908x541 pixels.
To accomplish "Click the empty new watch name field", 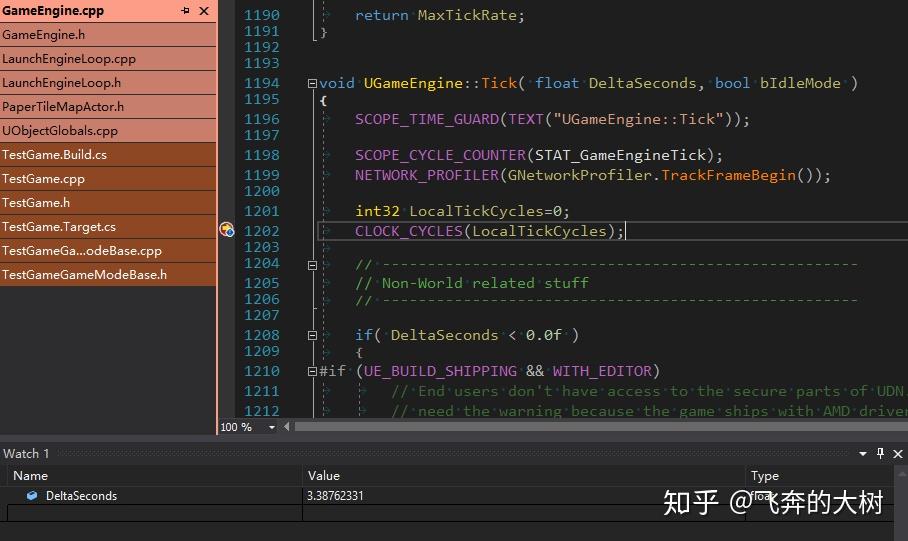I will [154, 513].
